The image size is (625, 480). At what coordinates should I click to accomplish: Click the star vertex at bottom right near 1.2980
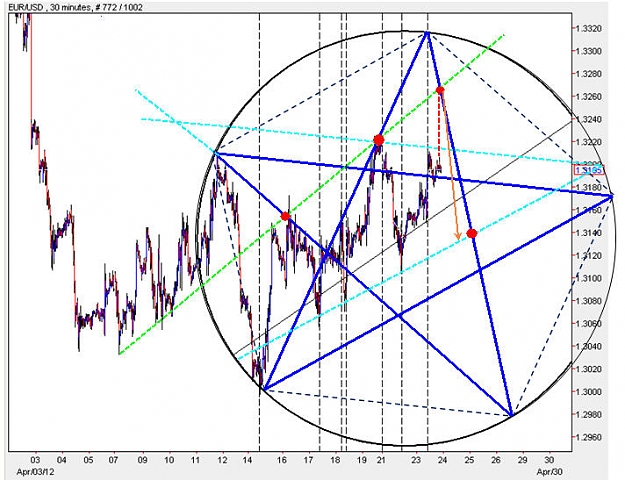point(511,415)
